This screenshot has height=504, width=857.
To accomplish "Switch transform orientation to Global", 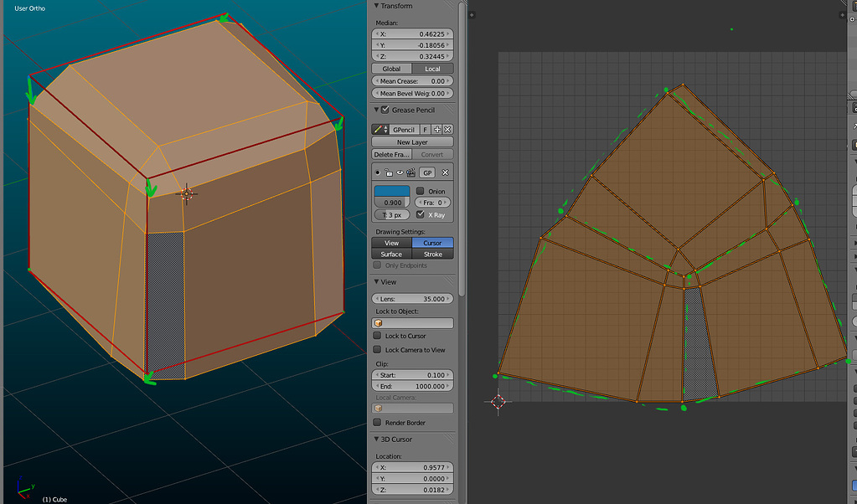I will point(391,69).
